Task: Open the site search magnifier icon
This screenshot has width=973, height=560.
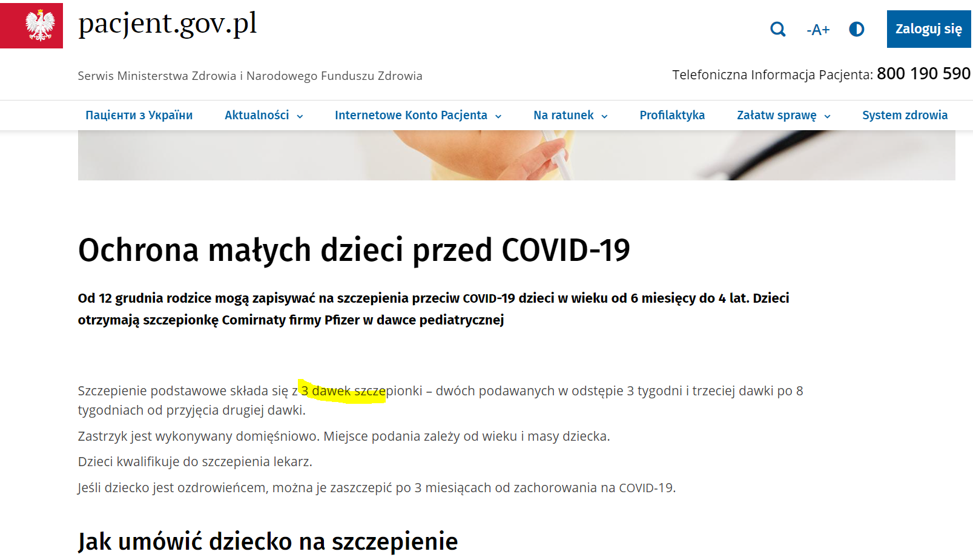Action: click(x=778, y=29)
